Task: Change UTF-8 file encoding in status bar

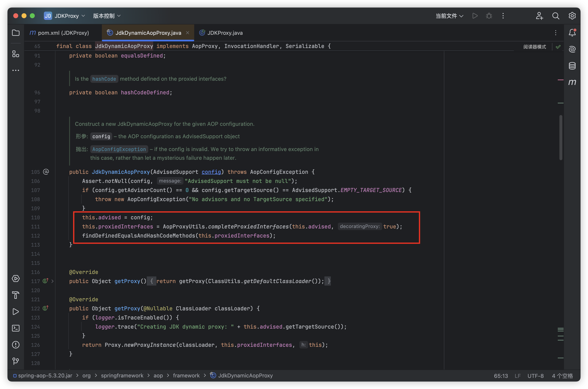Action: [x=535, y=376]
